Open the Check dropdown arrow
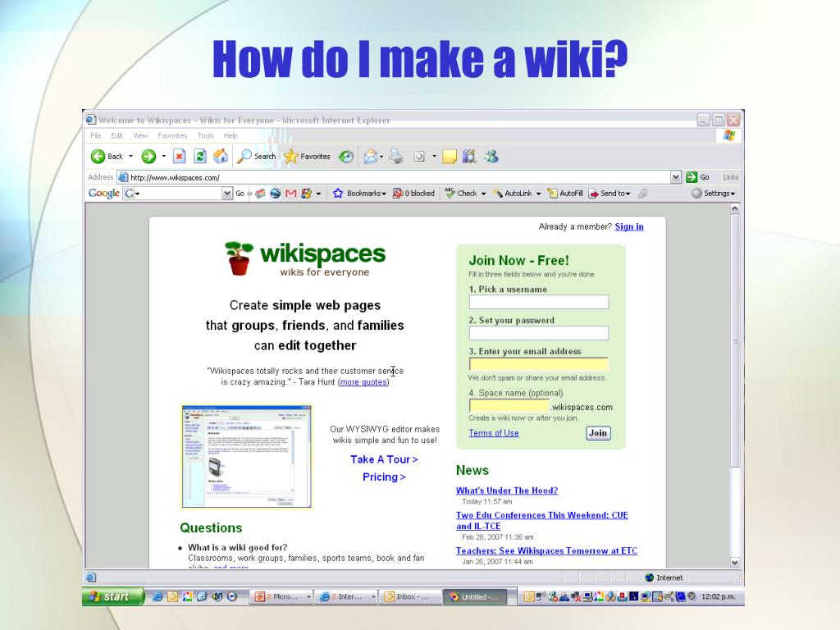This screenshot has width=840, height=630. [483, 194]
